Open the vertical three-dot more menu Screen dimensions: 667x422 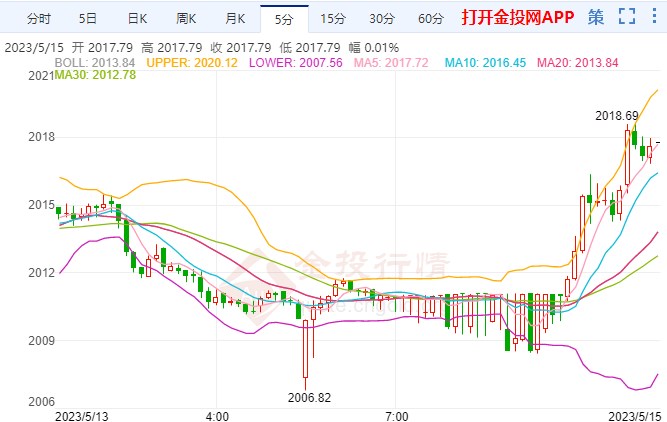point(655,16)
